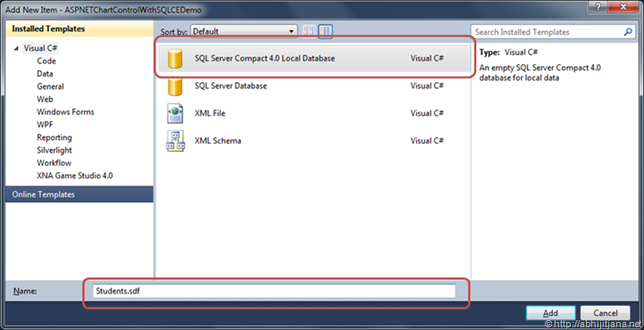Viewport: 644px width, 330px height.
Task: Select XNA Game Studio 4.0 category
Action: coord(75,175)
